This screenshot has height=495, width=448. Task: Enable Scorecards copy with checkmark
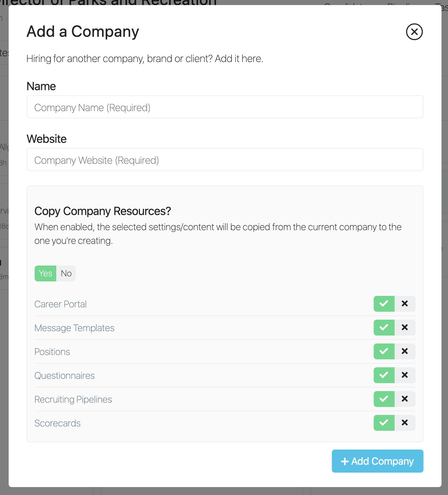click(x=384, y=423)
